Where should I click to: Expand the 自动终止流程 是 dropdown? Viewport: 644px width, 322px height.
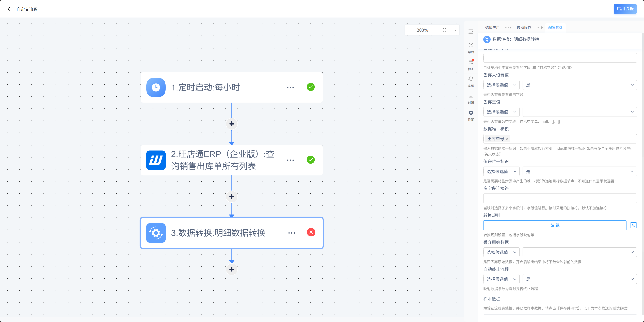point(579,279)
